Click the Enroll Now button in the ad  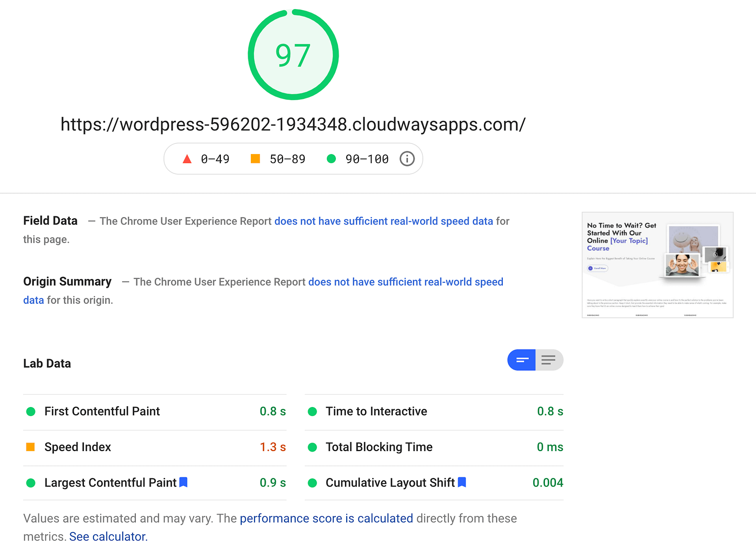pyautogui.click(x=597, y=268)
